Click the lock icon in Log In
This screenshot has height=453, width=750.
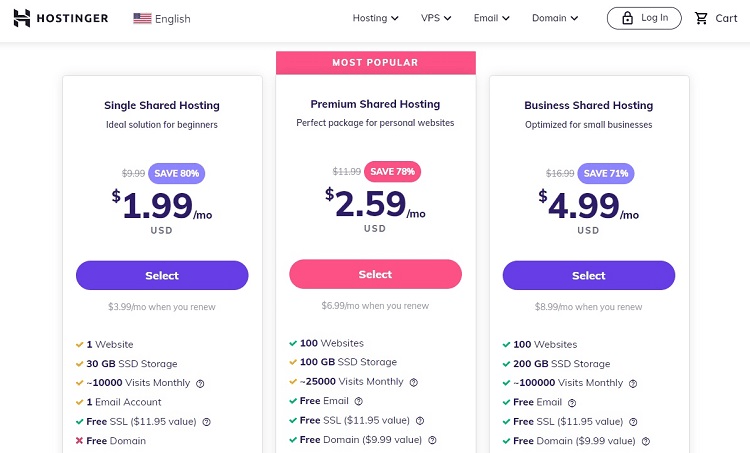coord(627,18)
